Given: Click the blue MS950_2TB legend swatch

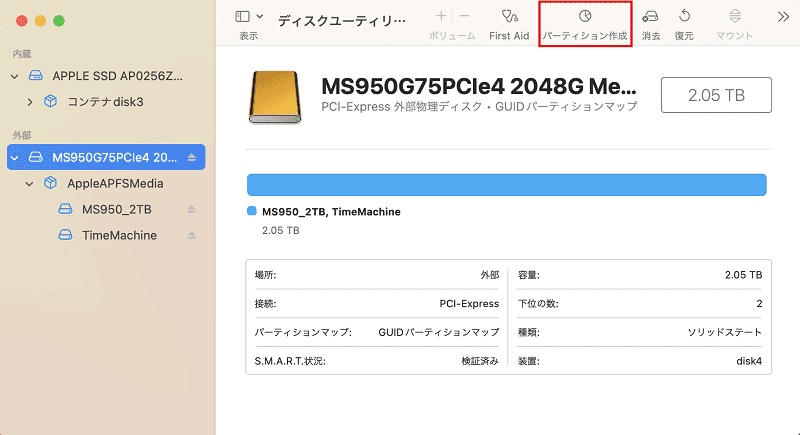Looking at the screenshot, I should click(x=252, y=211).
